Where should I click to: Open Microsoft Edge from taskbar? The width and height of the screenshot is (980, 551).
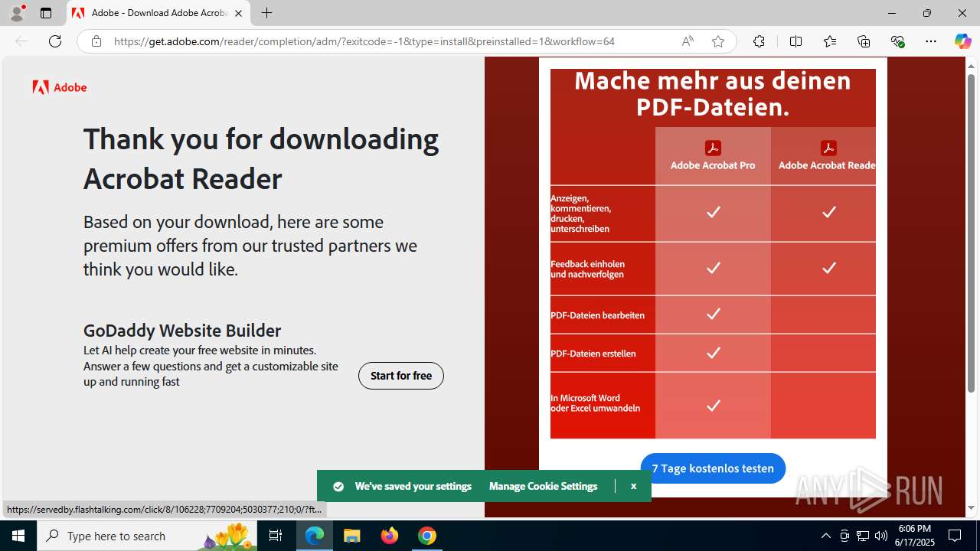click(315, 536)
